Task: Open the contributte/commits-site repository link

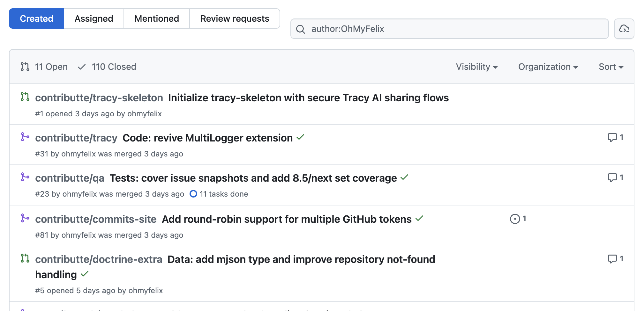Action: point(96,219)
